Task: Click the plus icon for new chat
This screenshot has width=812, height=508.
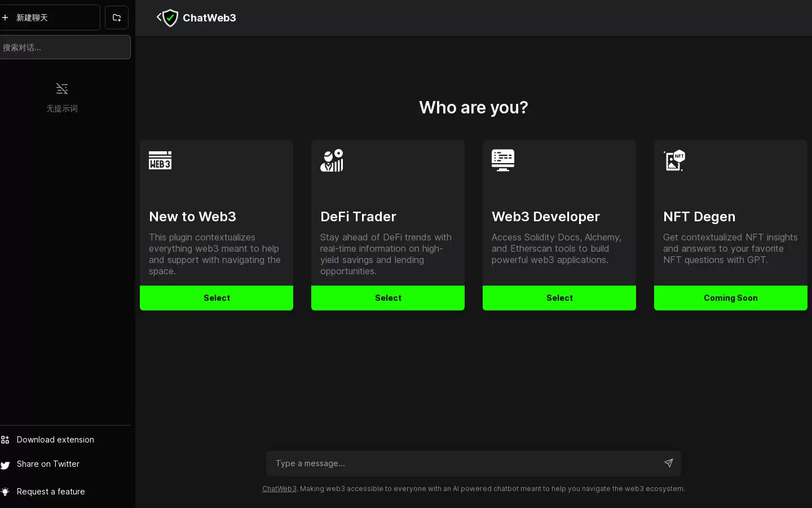Action: click(x=5, y=17)
